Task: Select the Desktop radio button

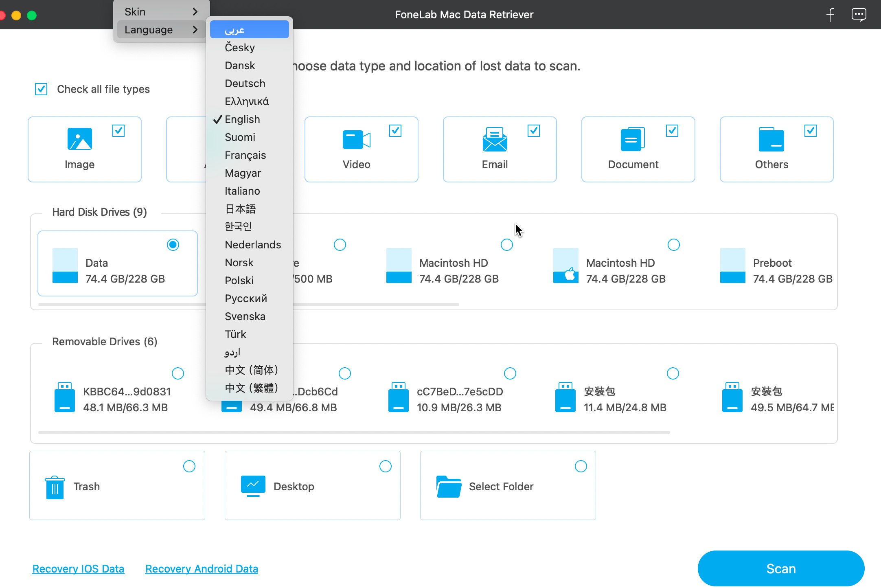Action: coord(385,466)
